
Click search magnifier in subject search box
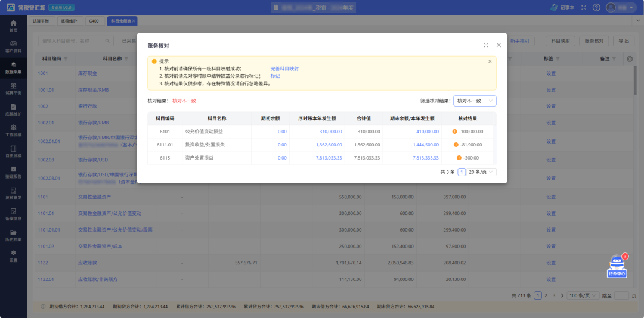click(107, 41)
